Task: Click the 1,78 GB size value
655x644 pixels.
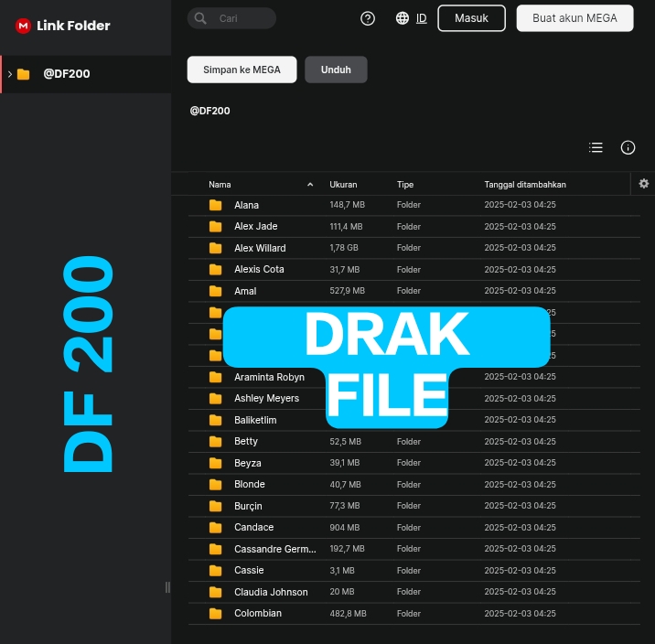Action: (x=344, y=248)
